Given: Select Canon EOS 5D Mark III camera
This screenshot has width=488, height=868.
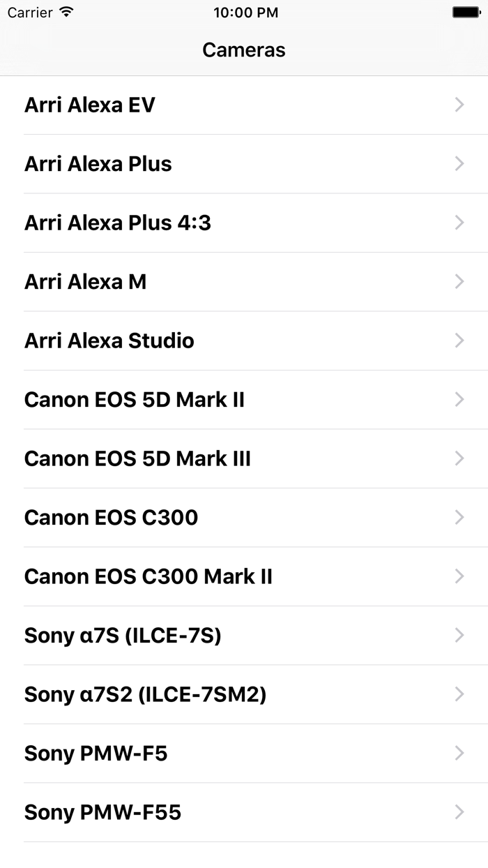Looking at the screenshot, I should pos(137,458).
